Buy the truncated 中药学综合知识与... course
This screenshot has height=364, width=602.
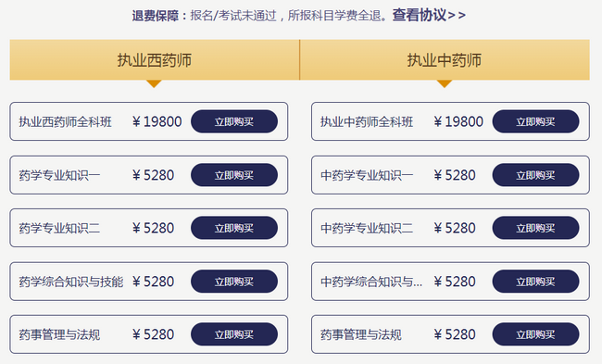535,282
